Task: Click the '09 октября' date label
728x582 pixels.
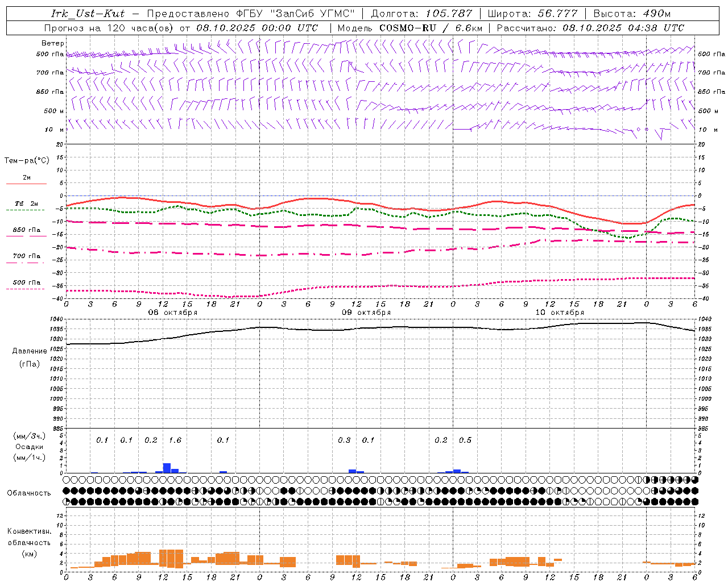Action: pyautogui.click(x=366, y=313)
